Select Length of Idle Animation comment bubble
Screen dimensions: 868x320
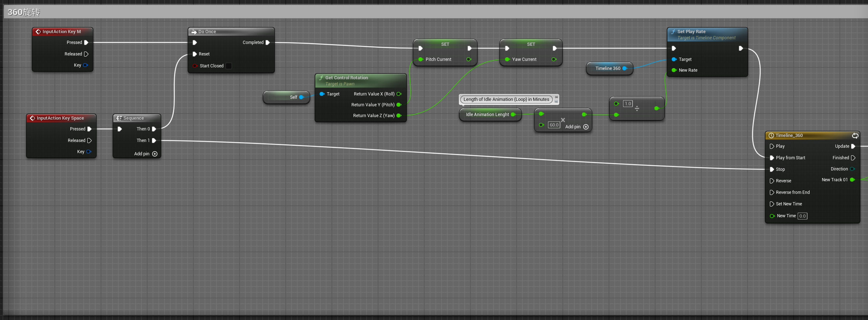coord(507,99)
